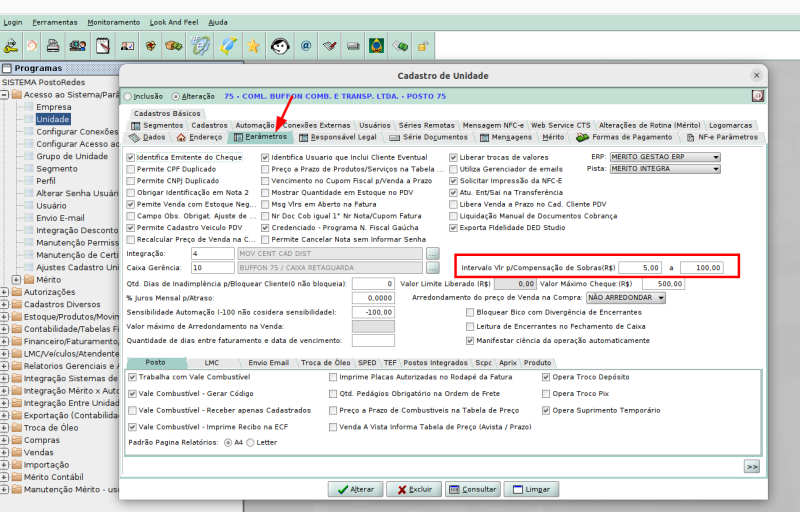Click the key icon in the toolbar
Viewport: 800px width, 512px height.
(12, 46)
